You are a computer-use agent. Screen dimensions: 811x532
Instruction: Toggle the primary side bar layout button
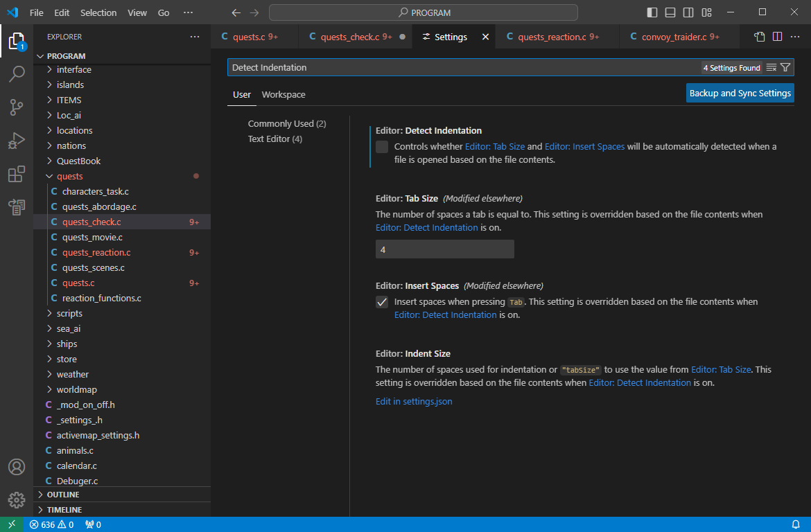pyautogui.click(x=652, y=12)
